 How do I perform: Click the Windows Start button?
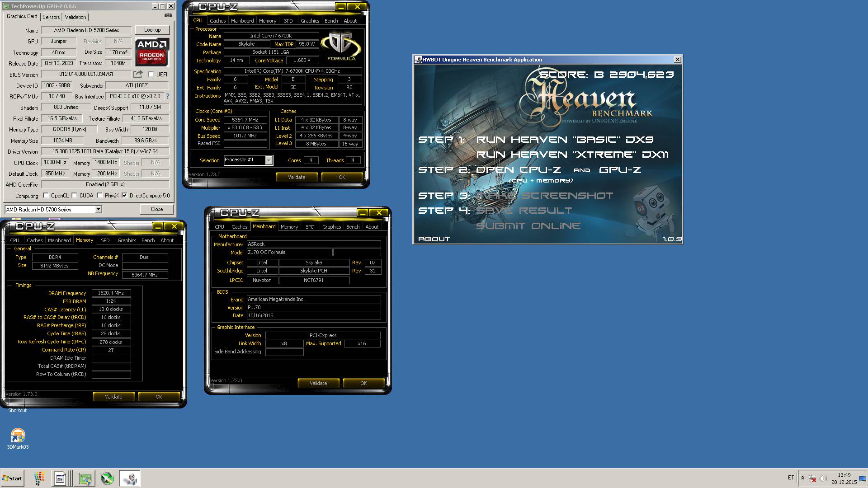12,479
